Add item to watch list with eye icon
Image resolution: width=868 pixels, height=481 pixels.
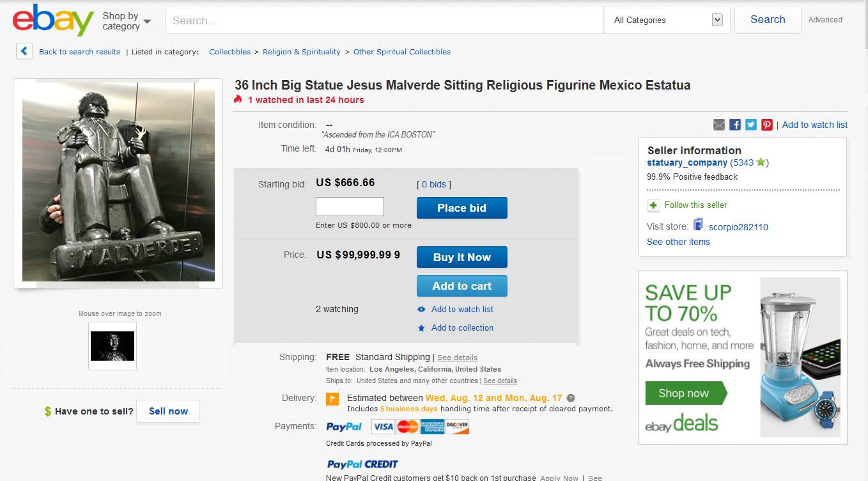coord(455,309)
